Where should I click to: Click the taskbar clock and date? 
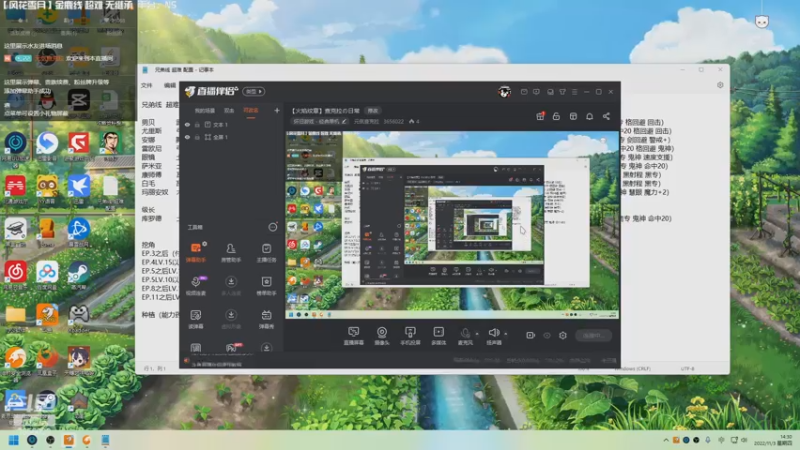pyautogui.click(x=773, y=440)
